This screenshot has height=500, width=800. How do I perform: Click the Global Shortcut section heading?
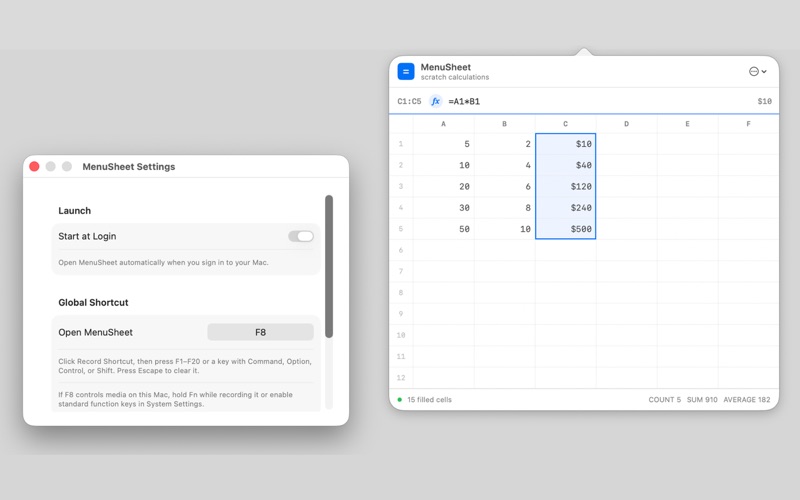pos(93,303)
